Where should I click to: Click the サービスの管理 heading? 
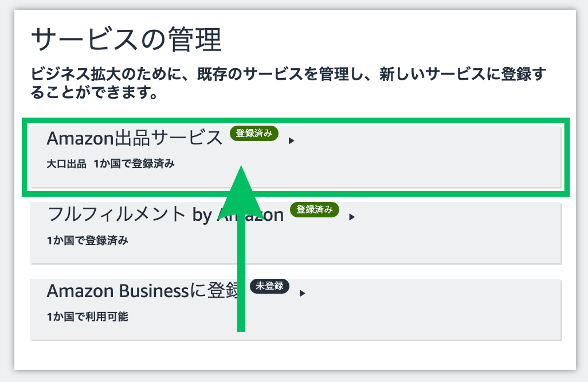pyautogui.click(x=127, y=40)
